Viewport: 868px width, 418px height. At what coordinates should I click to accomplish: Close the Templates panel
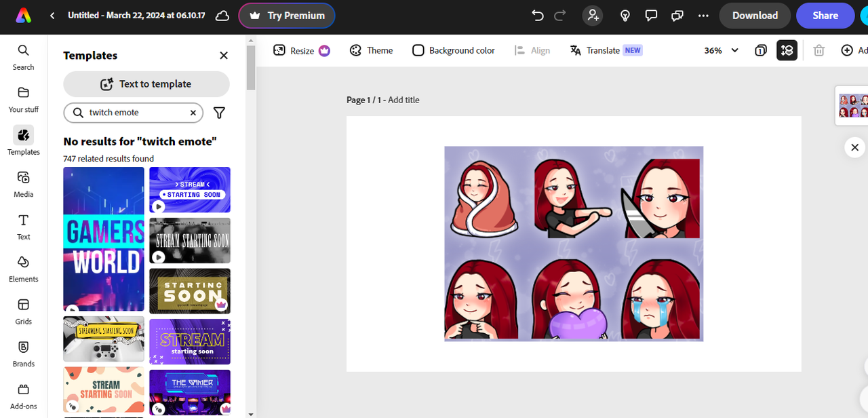pyautogui.click(x=224, y=56)
